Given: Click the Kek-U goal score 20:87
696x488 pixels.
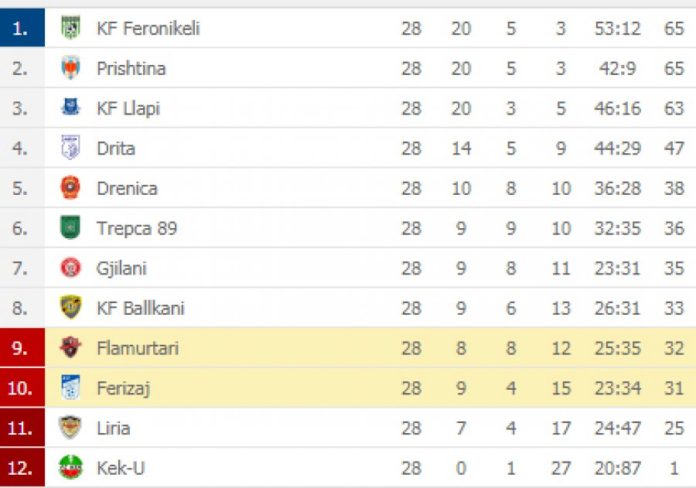Looking at the screenshot, I should [618, 468].
